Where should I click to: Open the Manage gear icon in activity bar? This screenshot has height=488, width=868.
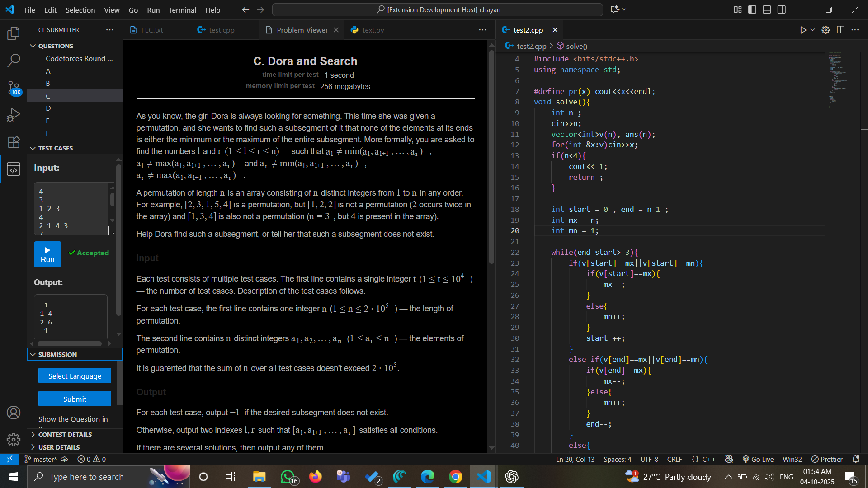[x=14, y=439]
